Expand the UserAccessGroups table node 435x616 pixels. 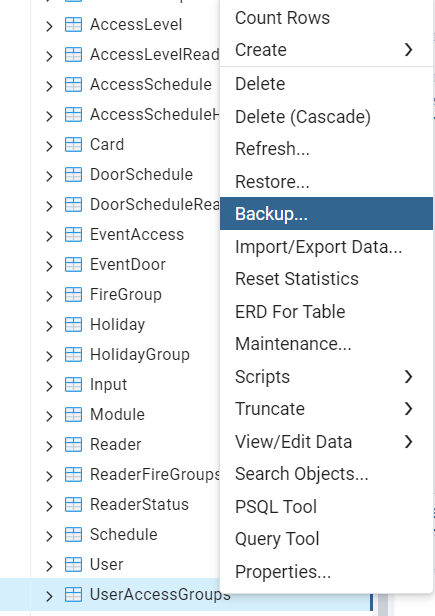point(49,596)
